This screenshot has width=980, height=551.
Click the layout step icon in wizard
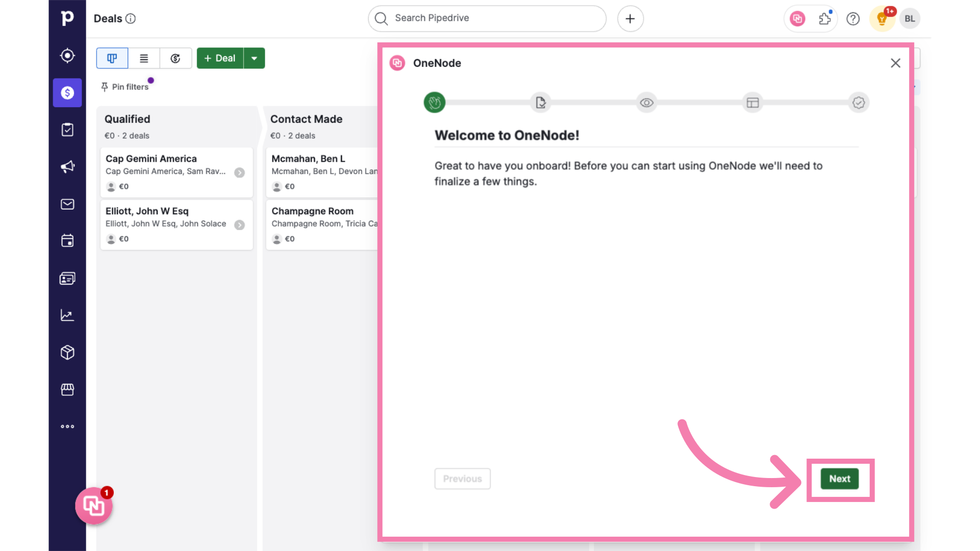[753, 103]
